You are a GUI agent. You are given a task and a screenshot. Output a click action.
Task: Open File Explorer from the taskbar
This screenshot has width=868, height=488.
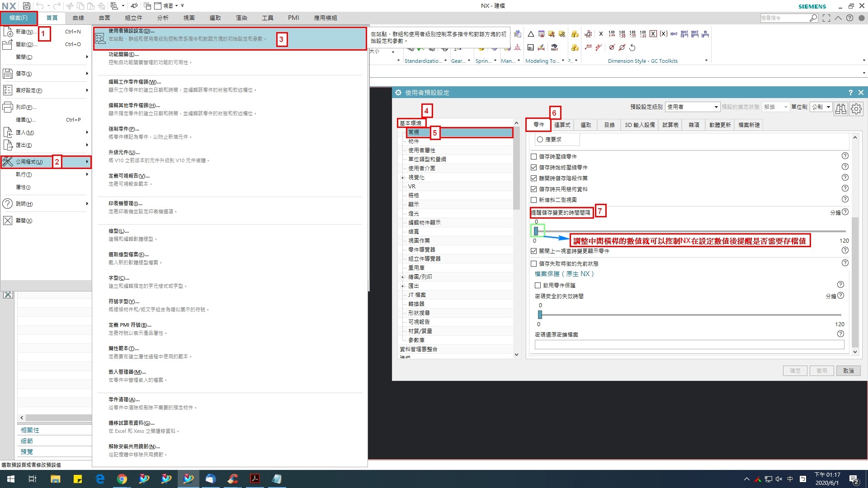(55, 479)
